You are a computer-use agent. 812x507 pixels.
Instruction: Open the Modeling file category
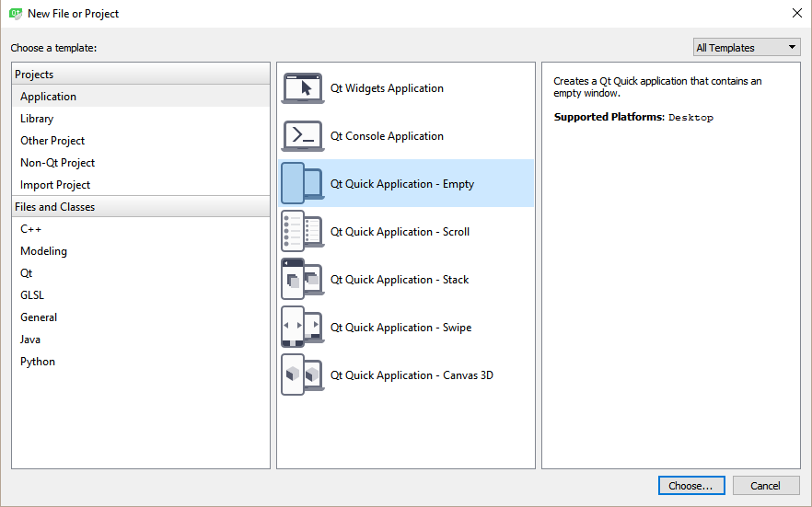click(x=43, y=251)
